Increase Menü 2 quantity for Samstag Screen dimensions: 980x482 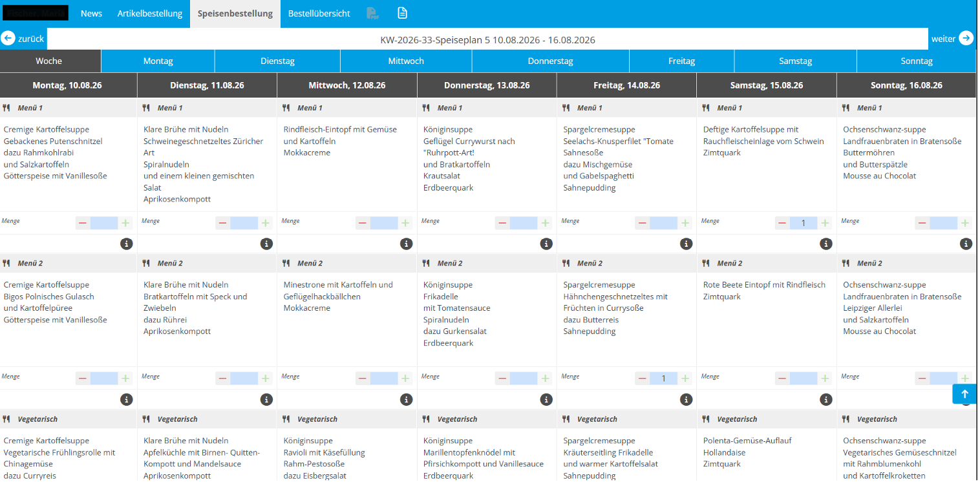[x=825, y=379]
